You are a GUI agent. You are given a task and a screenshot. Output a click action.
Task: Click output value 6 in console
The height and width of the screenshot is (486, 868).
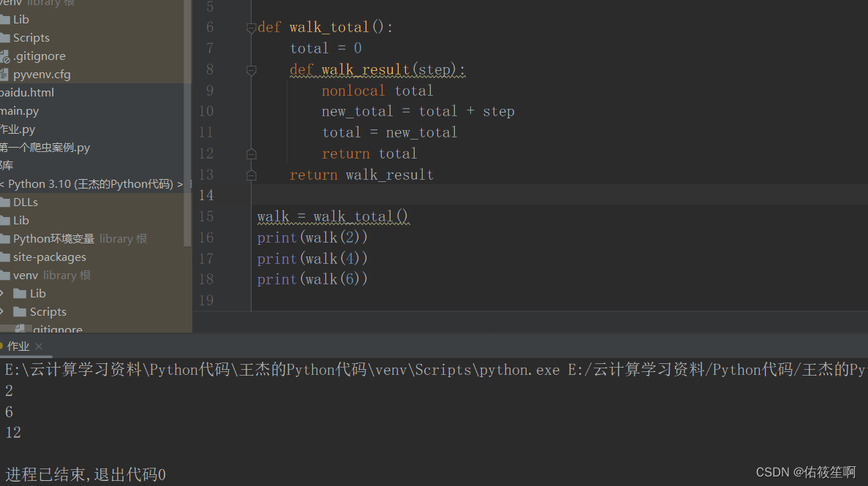(9, 412)
